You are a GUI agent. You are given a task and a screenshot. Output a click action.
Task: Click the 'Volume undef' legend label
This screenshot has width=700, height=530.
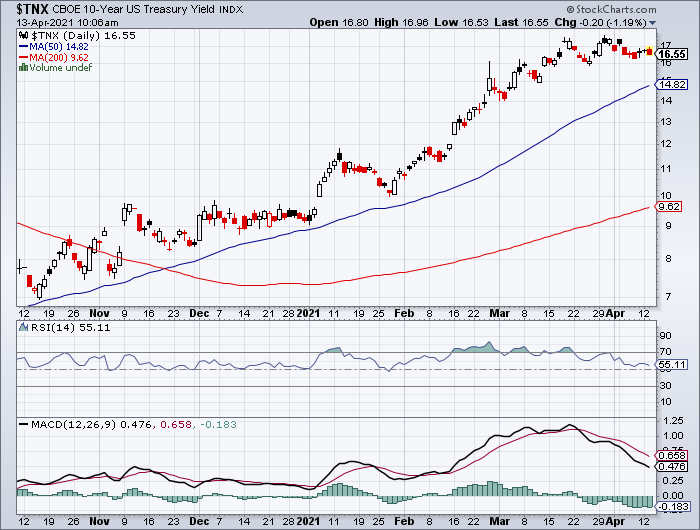tap(60, 67)
